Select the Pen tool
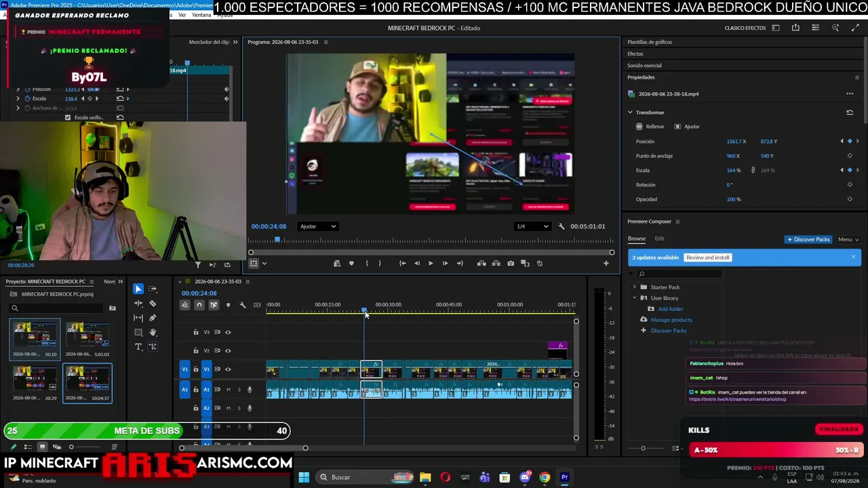This screenshot has height=488, width=868. (x=153, y=318)
